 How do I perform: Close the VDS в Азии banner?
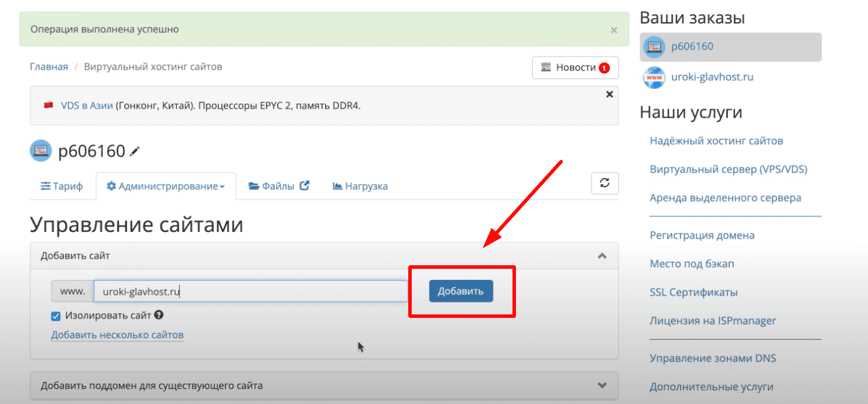point(609,94)
